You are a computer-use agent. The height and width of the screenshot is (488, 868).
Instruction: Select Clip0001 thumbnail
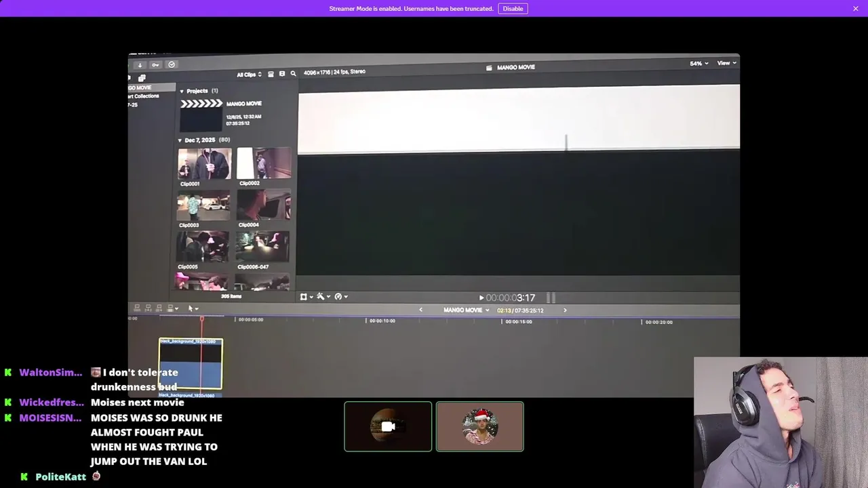pos(204,164)
